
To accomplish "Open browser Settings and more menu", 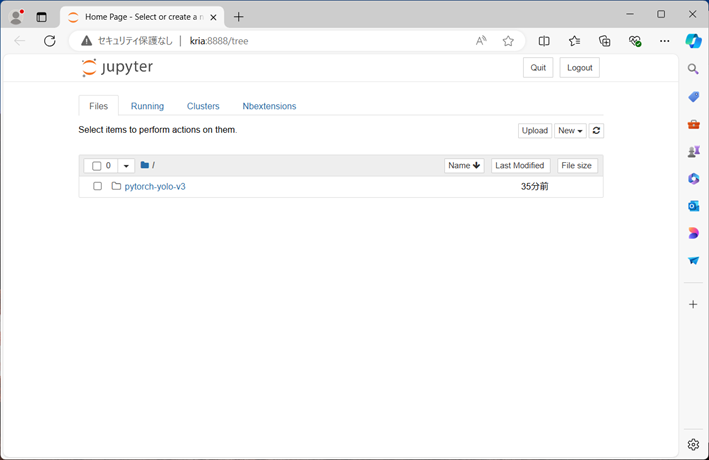I will tap(664, 41).
